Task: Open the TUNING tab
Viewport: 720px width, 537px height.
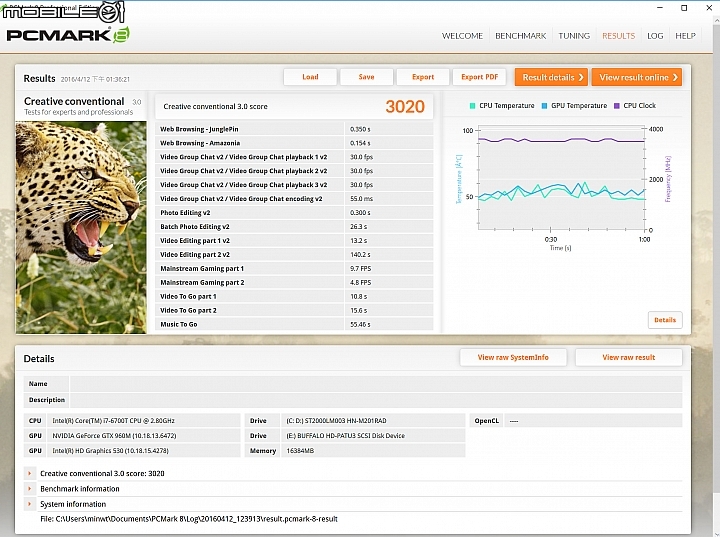Action: [x=574, y=36]
